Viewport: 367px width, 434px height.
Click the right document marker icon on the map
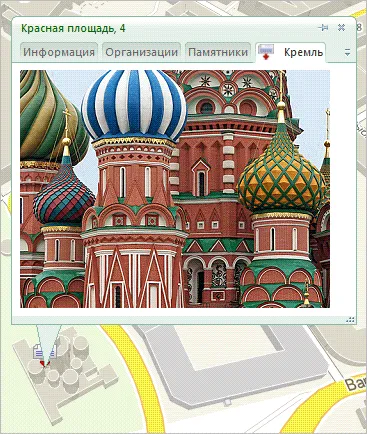tap(52, 352)
